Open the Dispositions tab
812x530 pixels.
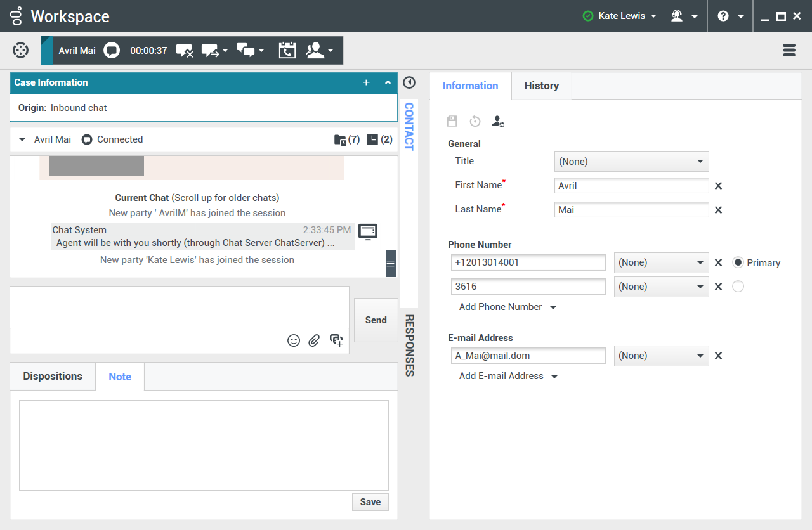click(53, 377)
